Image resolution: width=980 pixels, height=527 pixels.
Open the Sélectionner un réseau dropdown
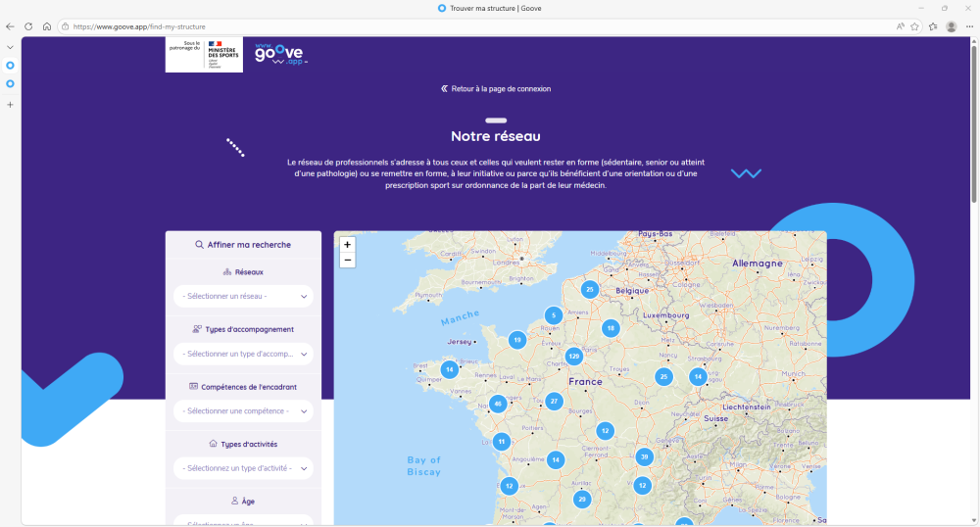pyautogui.click(x=244, y=297)
